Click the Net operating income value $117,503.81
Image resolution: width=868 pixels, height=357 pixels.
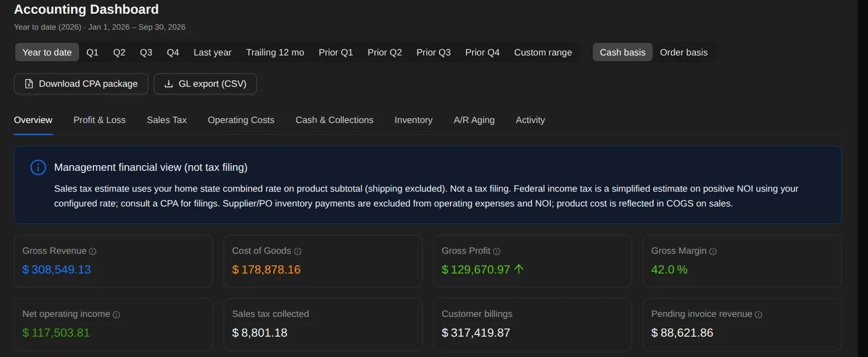pos(56,333)
